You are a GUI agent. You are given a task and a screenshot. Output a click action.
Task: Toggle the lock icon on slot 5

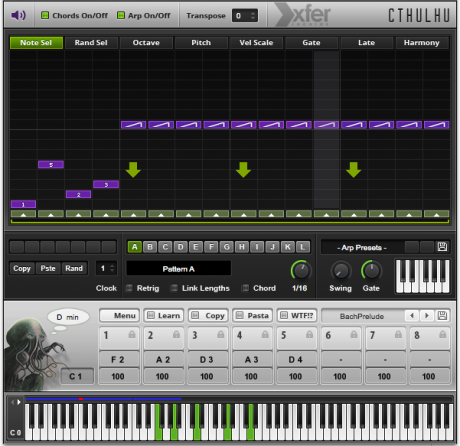click(x=309, y=335)
